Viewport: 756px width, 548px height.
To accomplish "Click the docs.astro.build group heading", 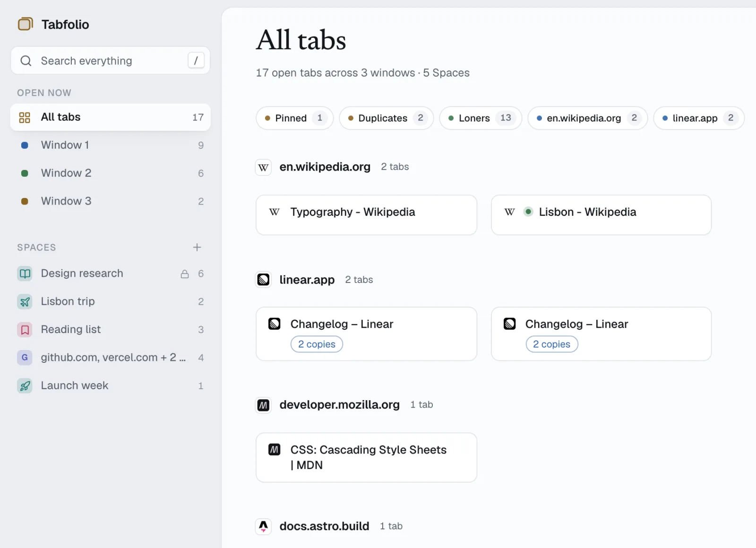I will tap(325, 526).
